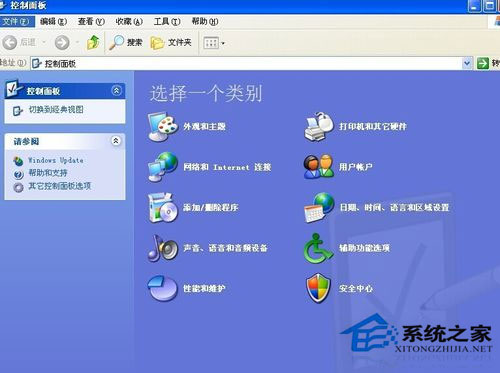The width and height of the screenshot is (500, 373).
Task: Select the 日期、时间、语言和区域设置 category text
Action: (394, 207)
